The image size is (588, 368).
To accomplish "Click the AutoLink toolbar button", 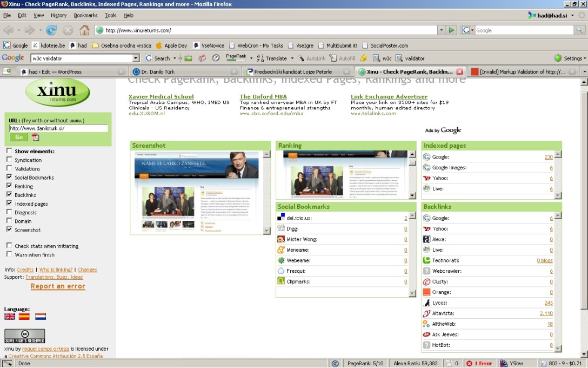I will coord(312,58).
